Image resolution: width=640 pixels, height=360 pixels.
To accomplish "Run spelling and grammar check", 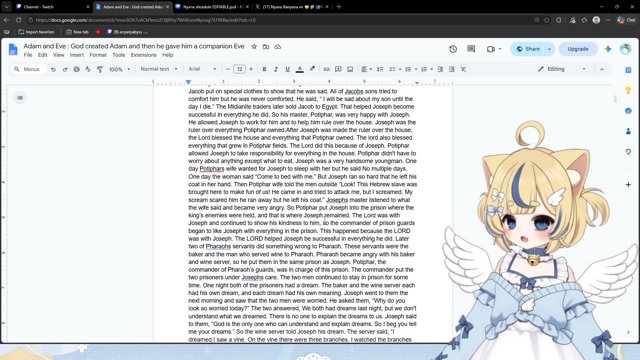I will (x=88, y=69).
